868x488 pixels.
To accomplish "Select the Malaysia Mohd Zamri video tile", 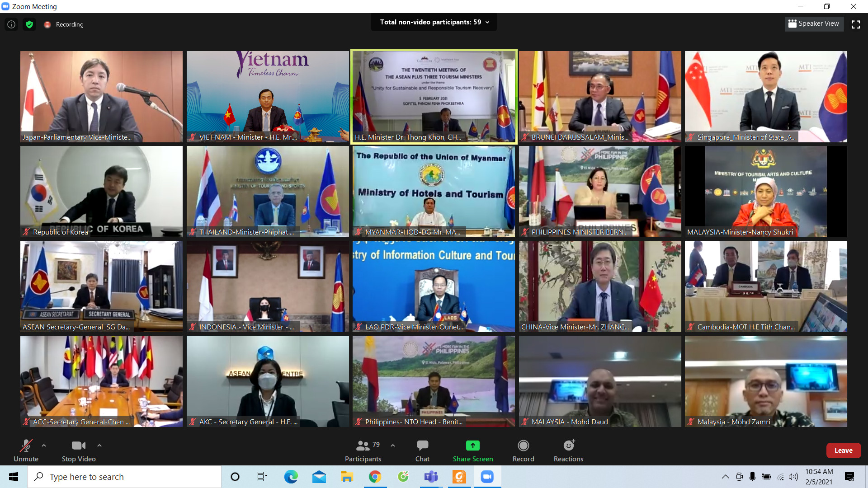I will coord(766,381).
